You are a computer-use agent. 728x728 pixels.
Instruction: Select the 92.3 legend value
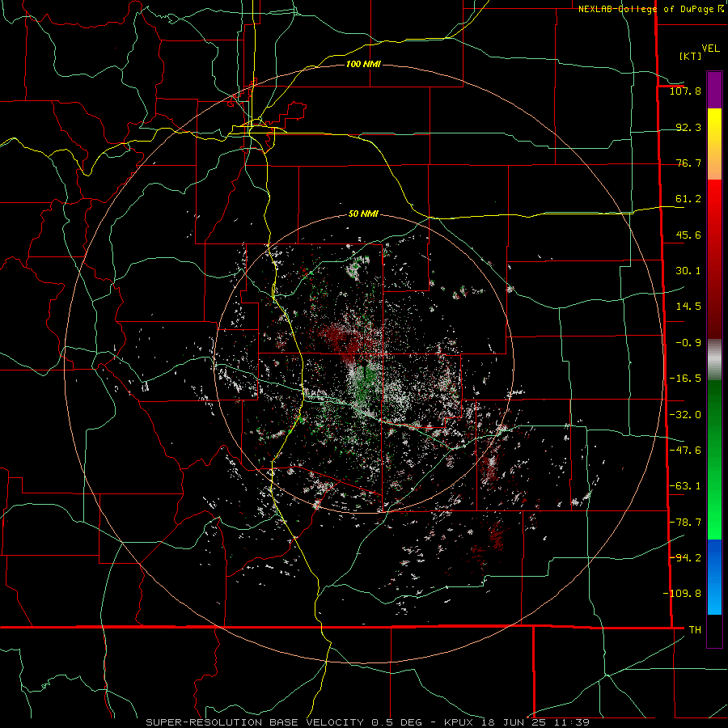688,127
